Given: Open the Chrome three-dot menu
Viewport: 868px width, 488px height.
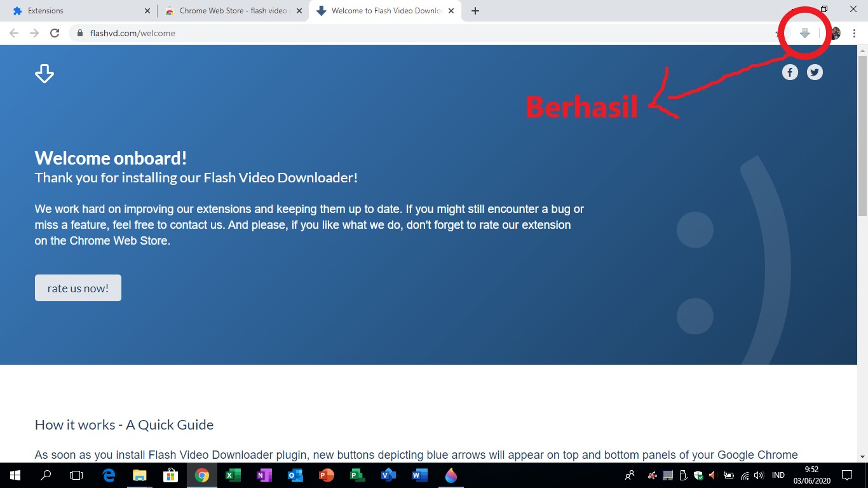Looking at the screenshot, I should pyautogui.click(x=855, y=33).
